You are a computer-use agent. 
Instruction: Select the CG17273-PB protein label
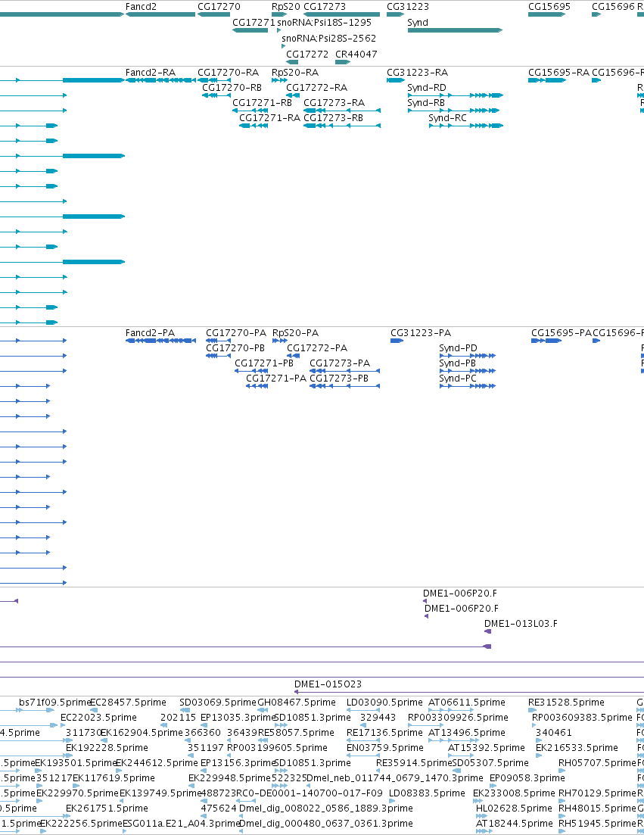click(339, 378)
